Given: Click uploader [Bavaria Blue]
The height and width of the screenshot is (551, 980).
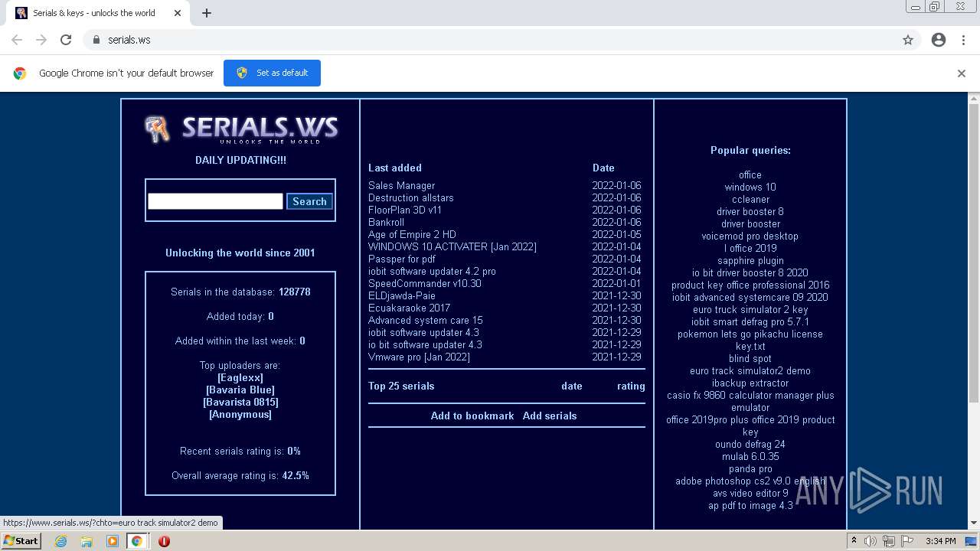Looking at the screenshot, I should pos(240,390).
